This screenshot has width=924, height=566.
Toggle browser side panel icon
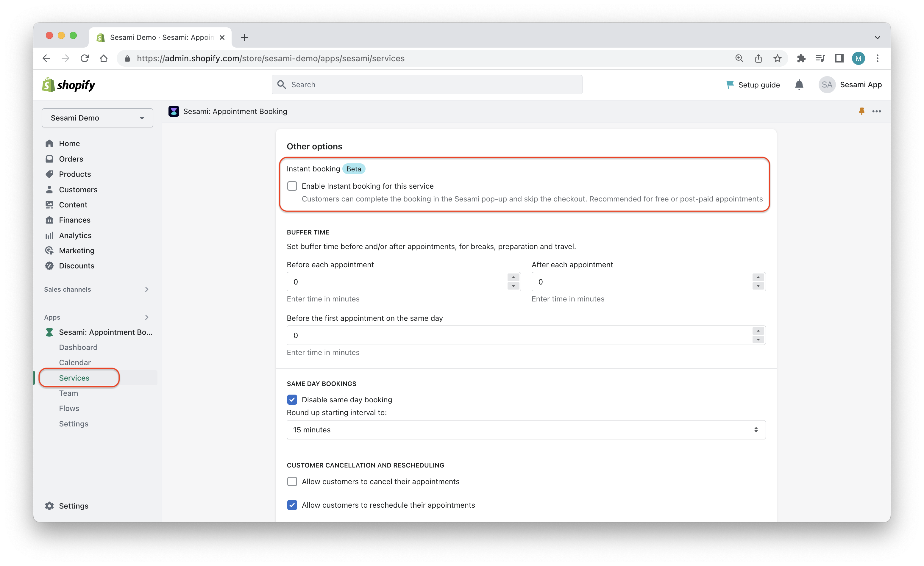click(x=839, y=58)
